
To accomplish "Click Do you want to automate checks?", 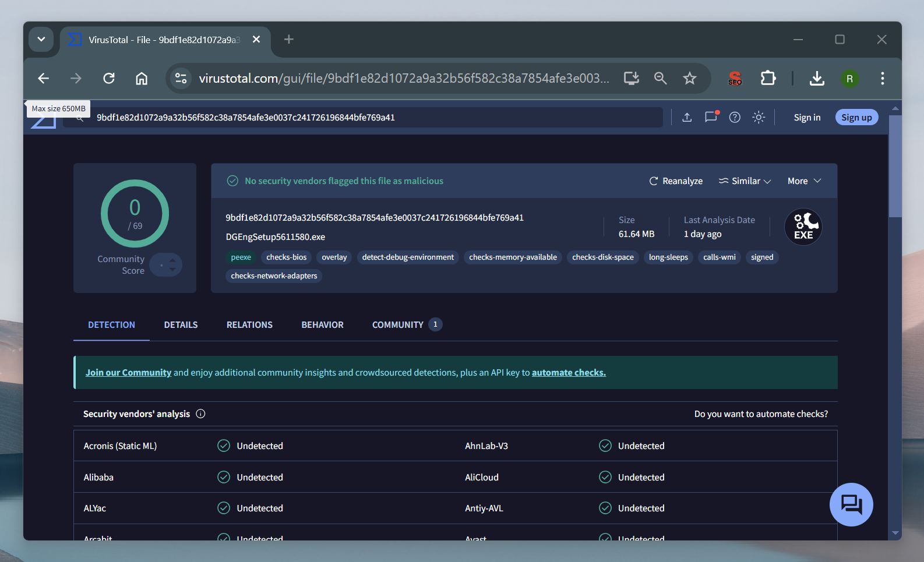I will (x=761, y=413).
